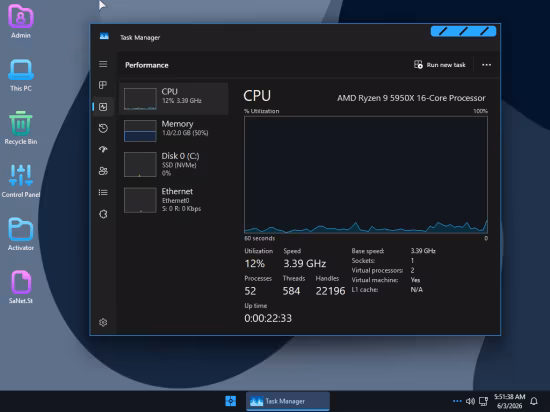Show hidden tray icons via three dots

(457, 401)
